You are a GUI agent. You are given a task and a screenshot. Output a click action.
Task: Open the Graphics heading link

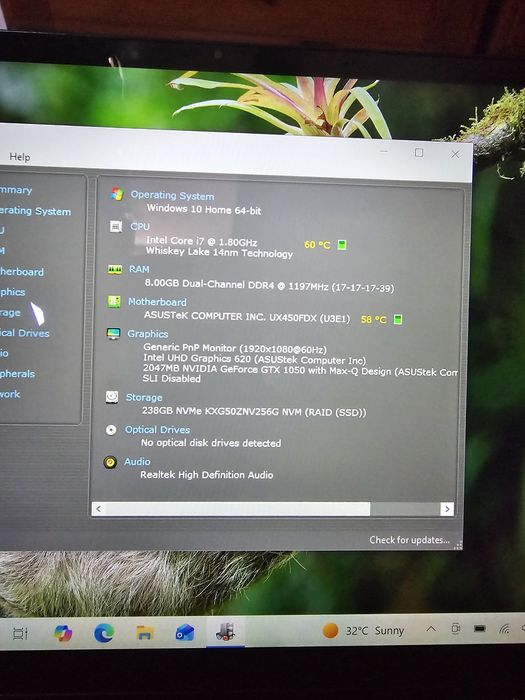click(x=148, y=334)
